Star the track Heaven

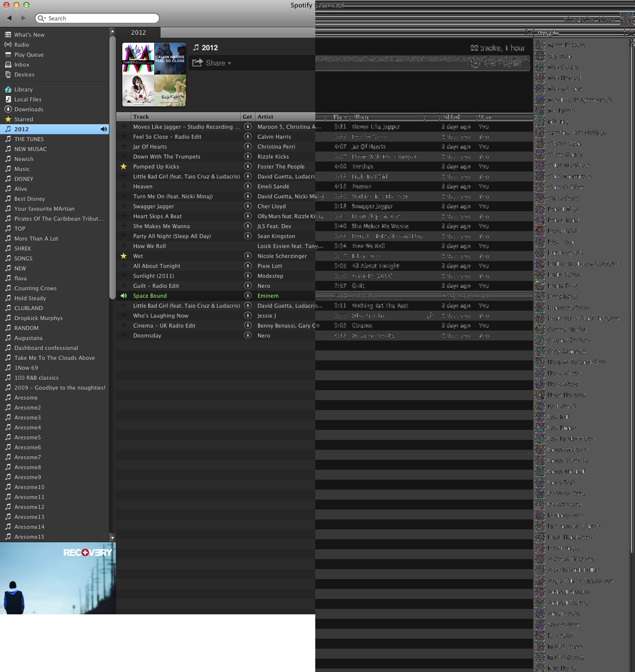pos(124,186)
